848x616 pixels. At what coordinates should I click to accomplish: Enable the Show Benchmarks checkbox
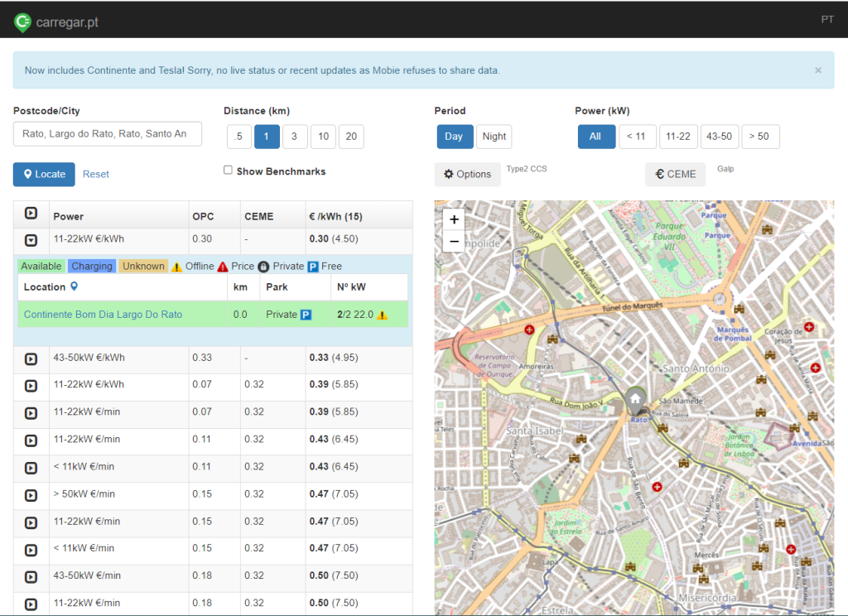click(228, 171)
